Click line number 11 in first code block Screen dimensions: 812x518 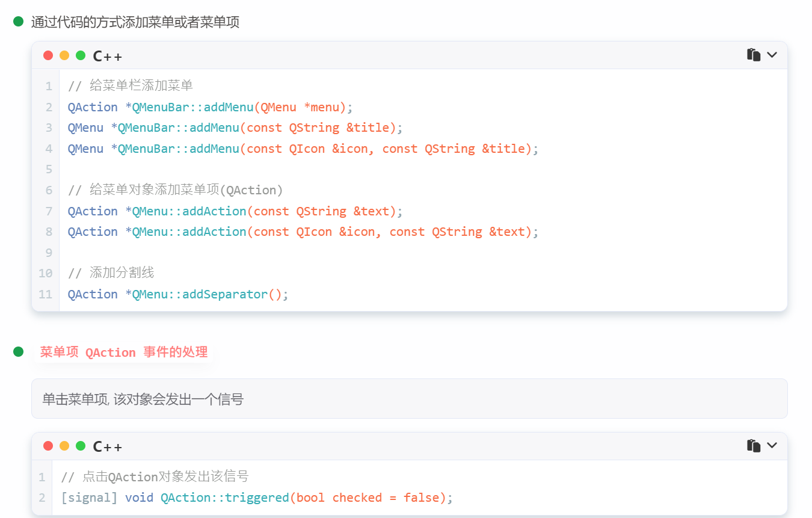[45, 294]
